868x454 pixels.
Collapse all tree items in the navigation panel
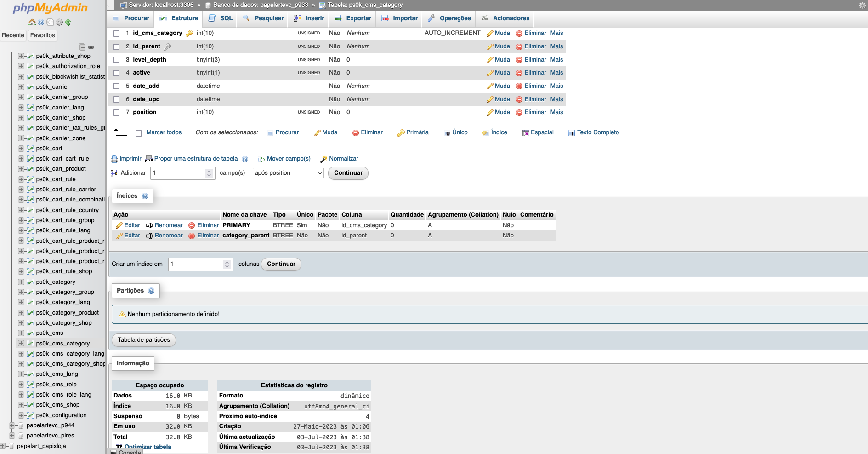click(x=82, y=47)
